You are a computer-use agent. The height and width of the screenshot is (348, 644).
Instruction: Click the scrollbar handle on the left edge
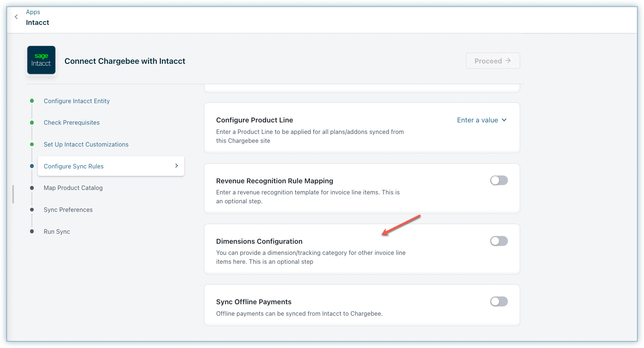tap(13, 194)
